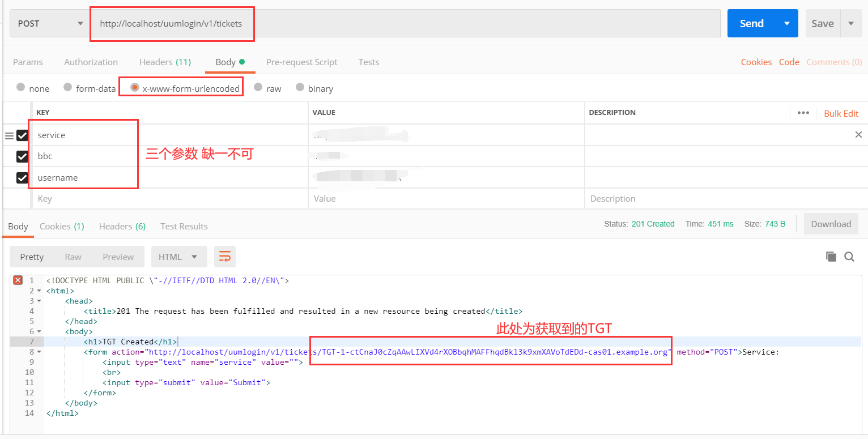
Task: Delete the service row with X icon
Action: click(858, 135)
